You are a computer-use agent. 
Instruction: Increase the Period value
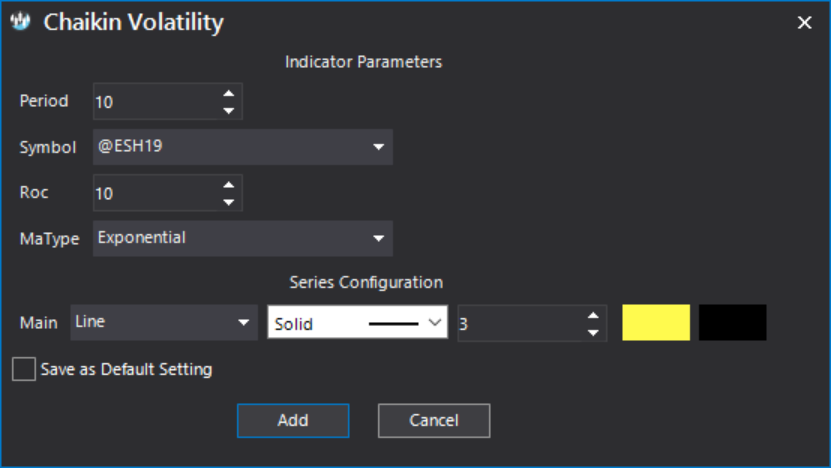[x=228, y=93]
